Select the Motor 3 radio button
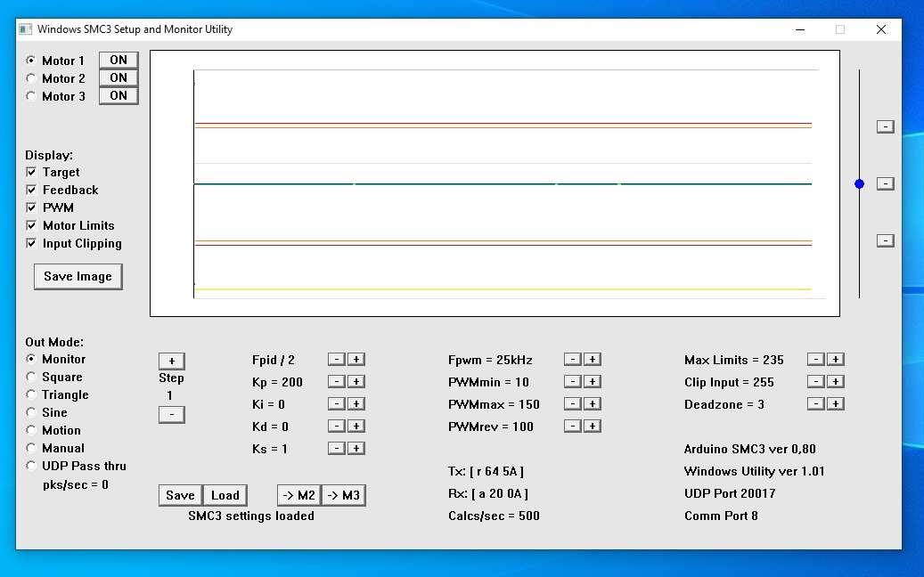Image resolution: width=924 pixels, height=577 pixels. pos(30,96)
